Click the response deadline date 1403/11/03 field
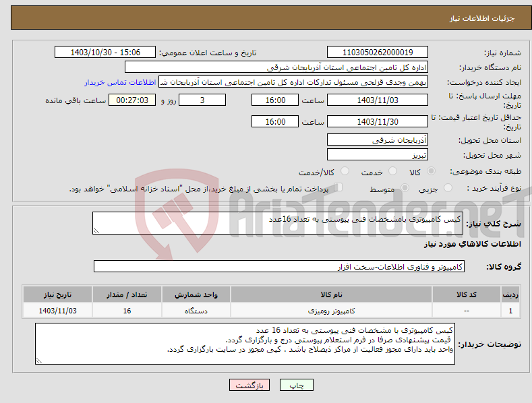532x403 pixels. [x=378, y=100]
